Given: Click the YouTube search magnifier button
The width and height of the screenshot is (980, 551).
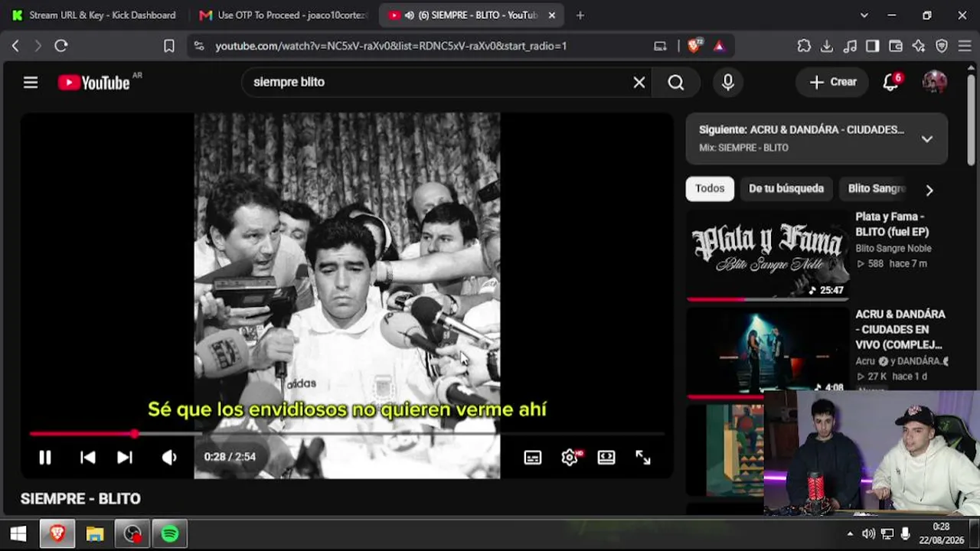Looking at the screenshot, I should 676,83.
